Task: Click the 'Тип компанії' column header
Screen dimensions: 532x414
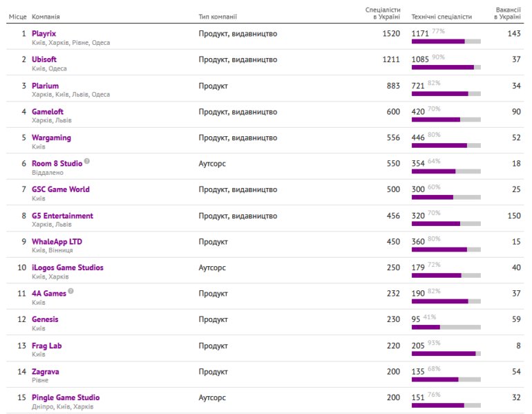Action: click(x=218, y=17)
